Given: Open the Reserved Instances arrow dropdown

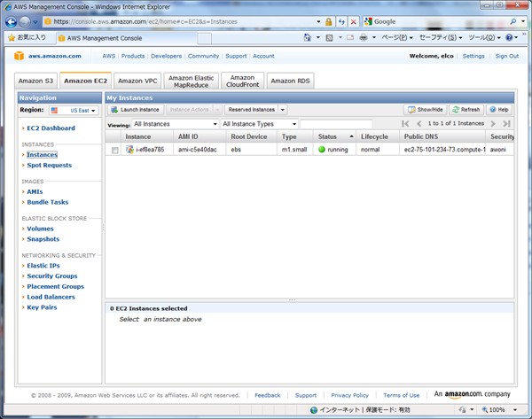Looking at the screenshot, I should coord(283,110).
